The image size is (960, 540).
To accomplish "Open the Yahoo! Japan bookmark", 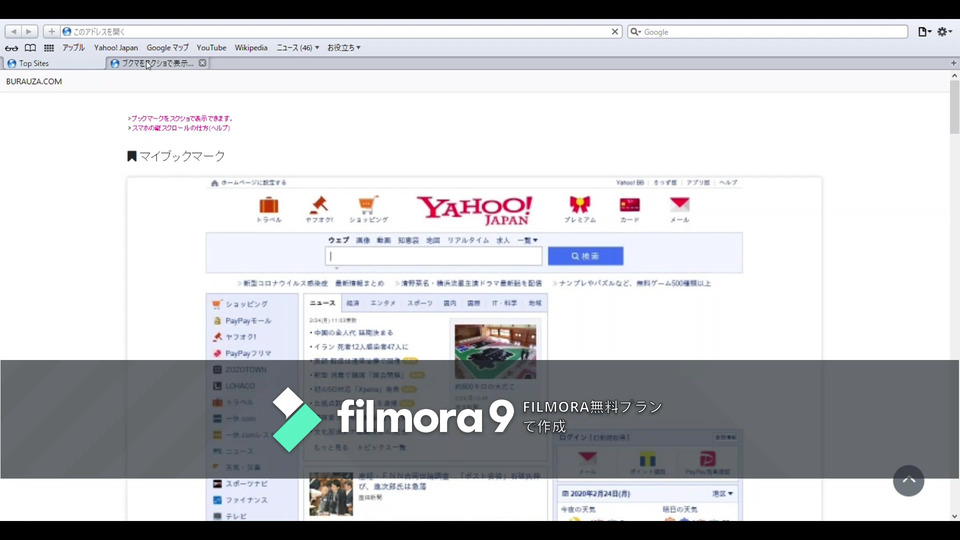I will point(116,48).
